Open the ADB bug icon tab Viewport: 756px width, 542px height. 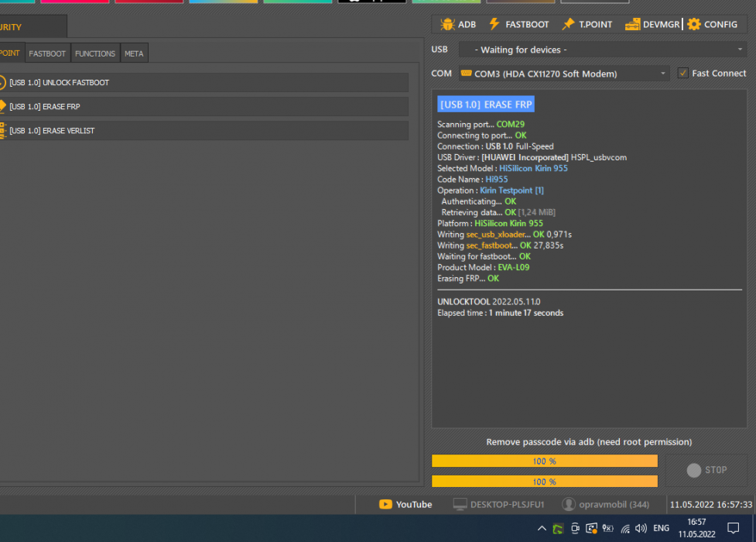(x=447, y=24)
